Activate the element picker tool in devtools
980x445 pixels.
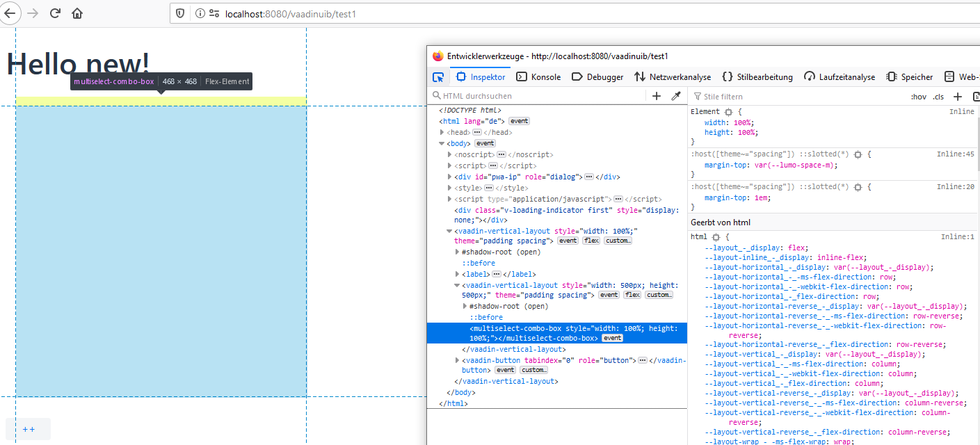pyautogui.click(x=438, y=77)
